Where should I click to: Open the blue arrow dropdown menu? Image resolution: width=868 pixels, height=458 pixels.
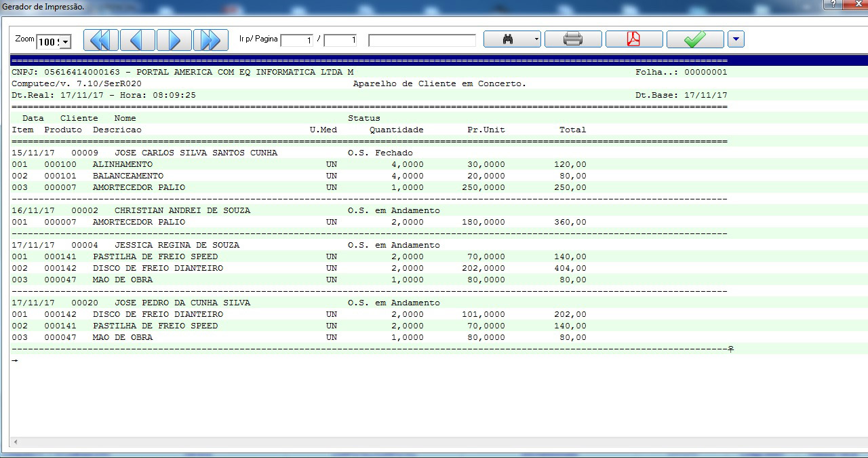[x=736, y=39]
